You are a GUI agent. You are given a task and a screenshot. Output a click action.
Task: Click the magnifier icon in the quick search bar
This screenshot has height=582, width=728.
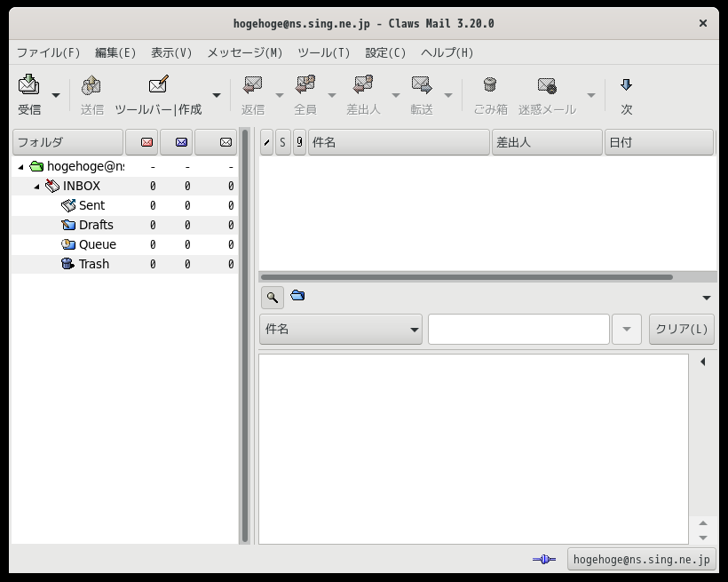[x=272, y=297]
